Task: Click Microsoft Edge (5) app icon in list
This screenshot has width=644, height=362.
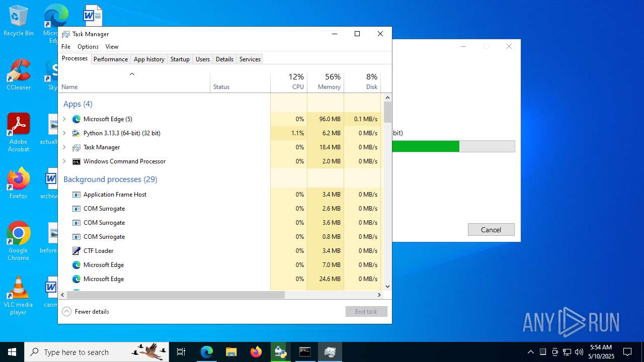Action: pos(76,119)
